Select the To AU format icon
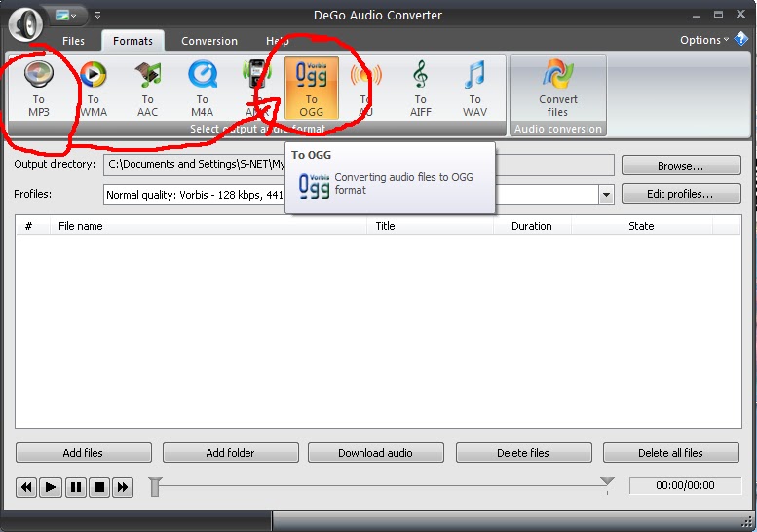This screenshot has width=757, height=532. click(365, 89)
